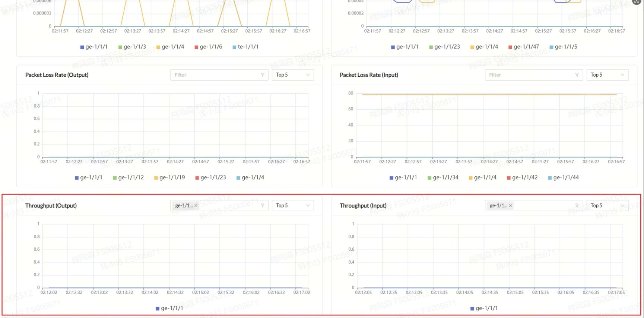Toggle the ge-1/1/6 legend entry
The height and width of the screenshot is (318, 644).
point(211,47)
